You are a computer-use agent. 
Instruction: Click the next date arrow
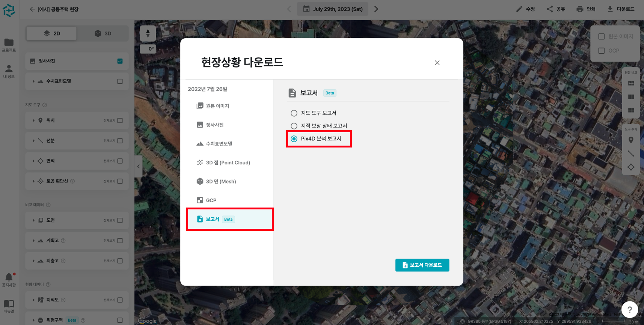pyautogui.click(x=376, y=9)
